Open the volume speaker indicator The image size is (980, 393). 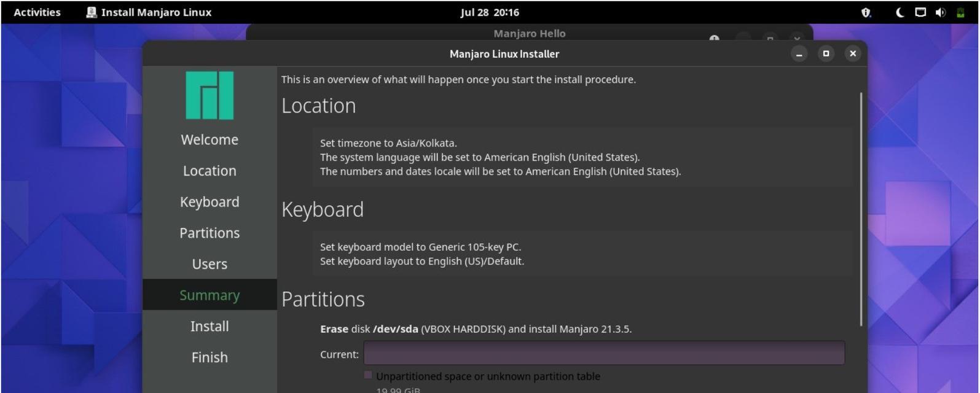point(941,12)
